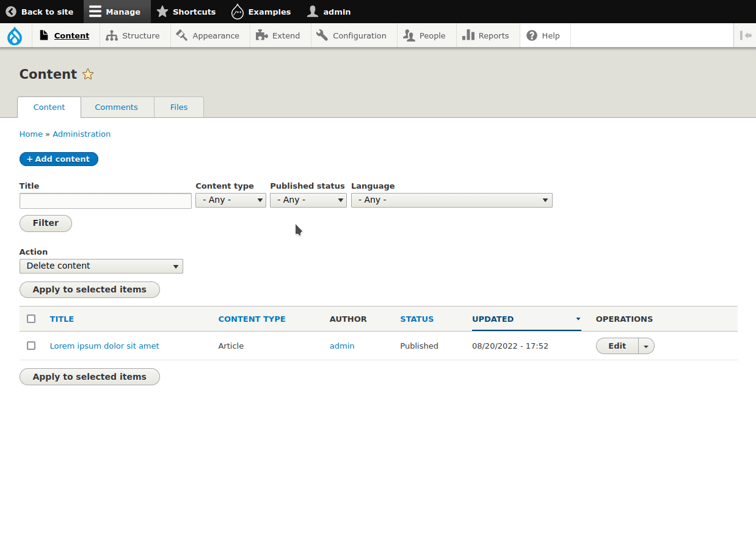This screenshot has width=756, height=541.
Task: Click the Add content button
Action: [59, 159]
